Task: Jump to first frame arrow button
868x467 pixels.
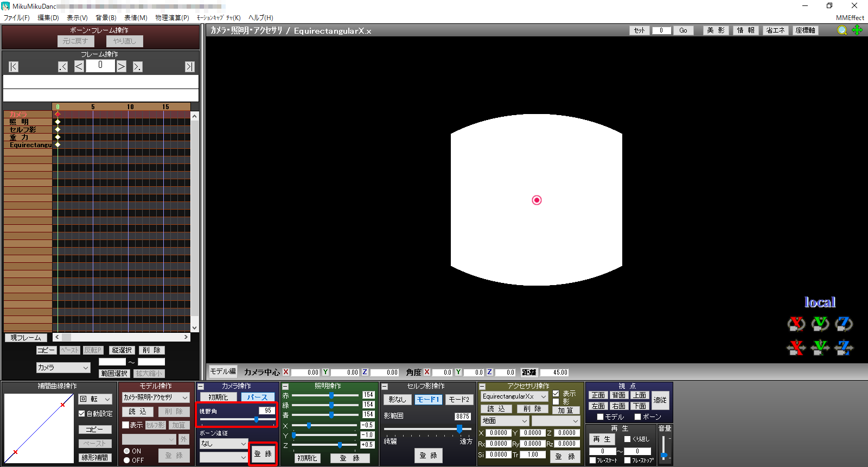Action: [x=14, y=67]
